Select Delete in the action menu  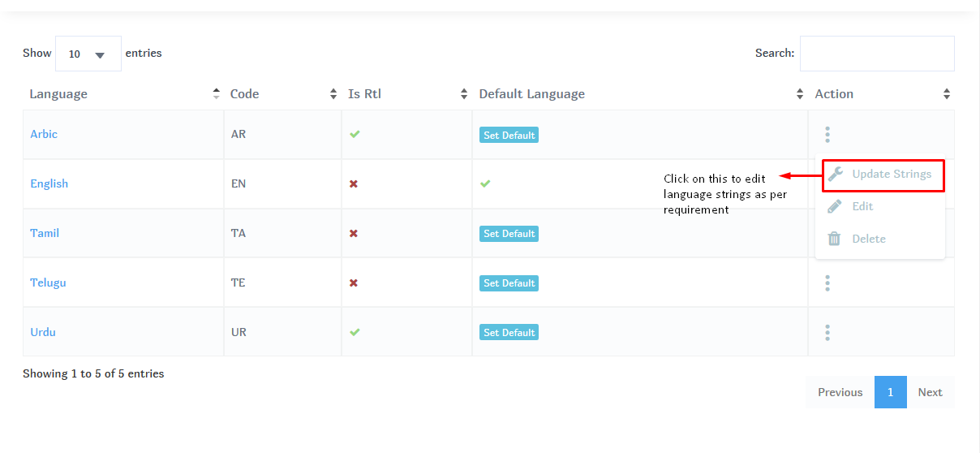(x=868, y=239)
